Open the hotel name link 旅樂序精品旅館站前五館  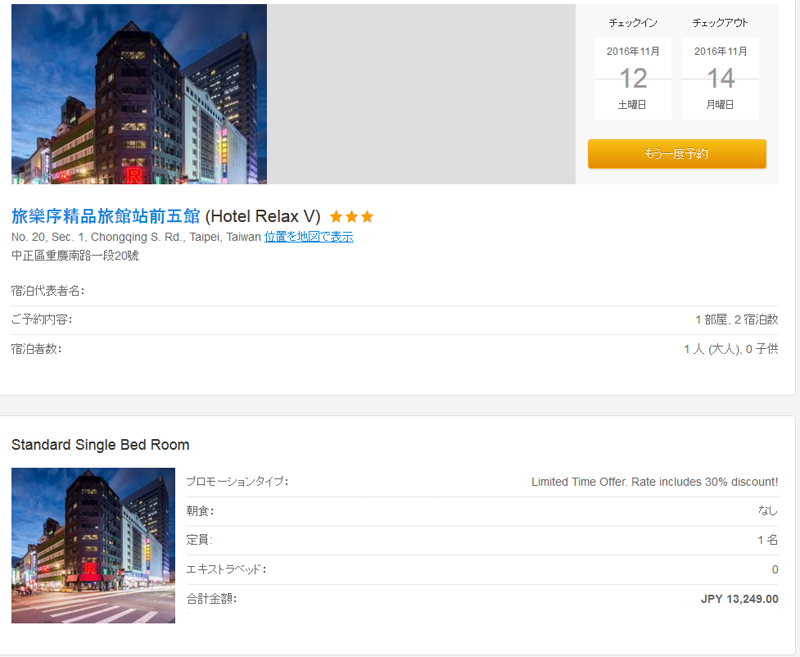(x=106, y=216)
